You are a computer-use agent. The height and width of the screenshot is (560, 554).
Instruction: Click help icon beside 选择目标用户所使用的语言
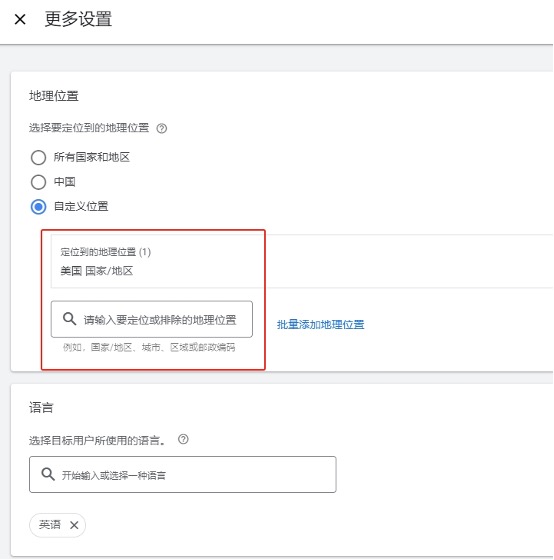point(183,439)
